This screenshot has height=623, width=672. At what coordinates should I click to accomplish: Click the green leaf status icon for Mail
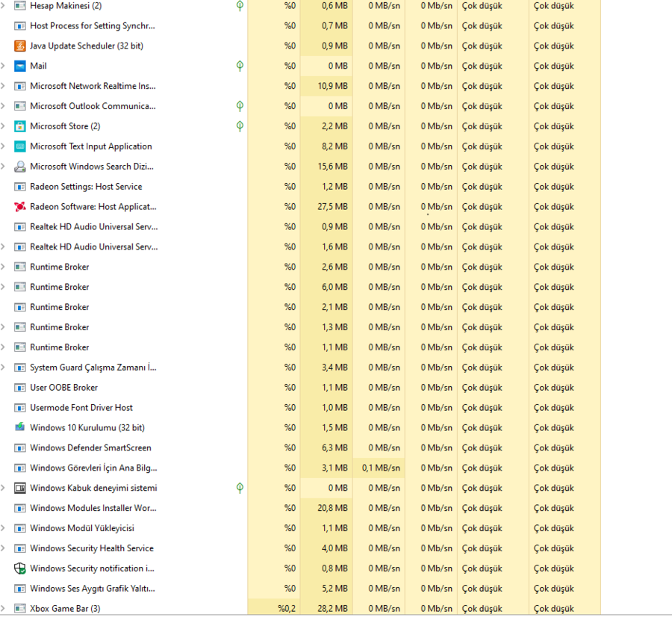pos(240,66)
